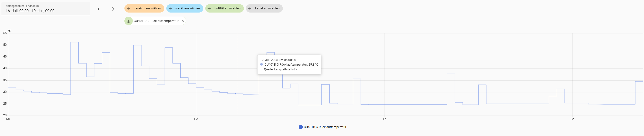The width and height of the screenshot is (644, 136).
Task: Open the Anfangsdatum - Enddatum date field
Action: point(45,9)
